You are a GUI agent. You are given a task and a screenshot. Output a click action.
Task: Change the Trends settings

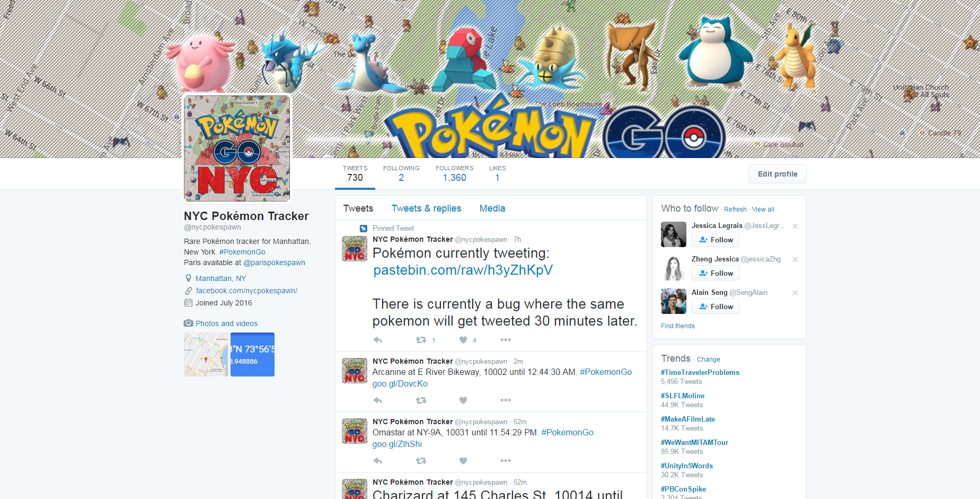coord(708,360)
